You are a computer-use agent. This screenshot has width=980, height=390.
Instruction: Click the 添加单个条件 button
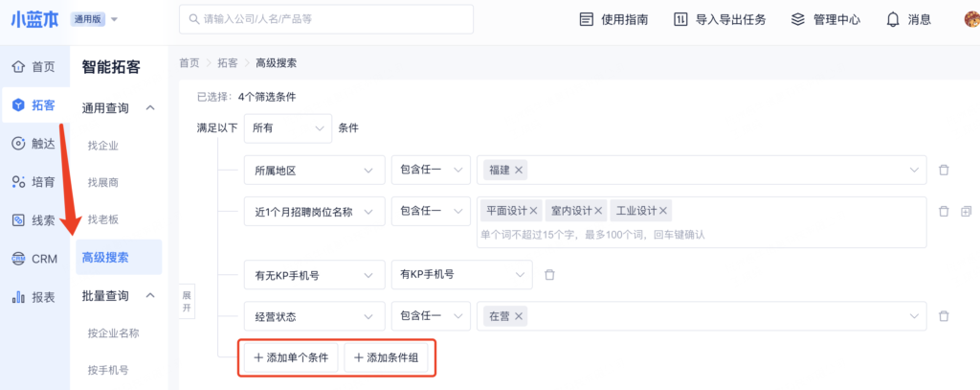tap(291, 357)
